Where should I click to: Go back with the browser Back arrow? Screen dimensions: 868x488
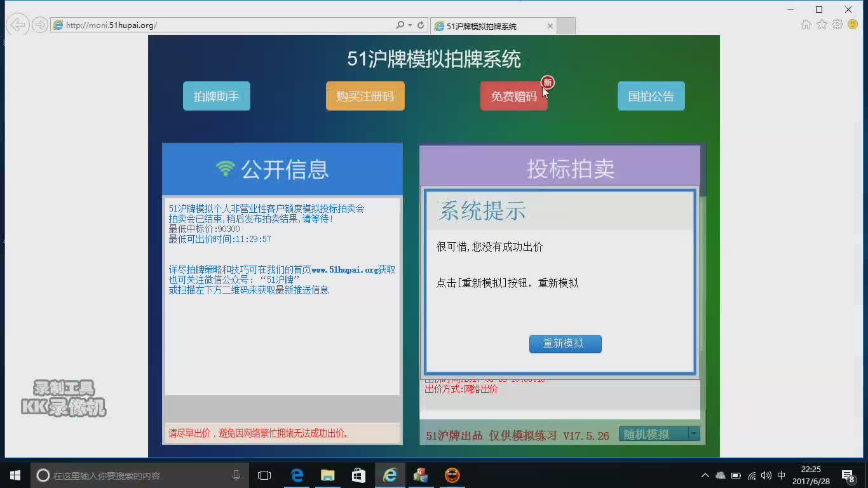(18, 25)
